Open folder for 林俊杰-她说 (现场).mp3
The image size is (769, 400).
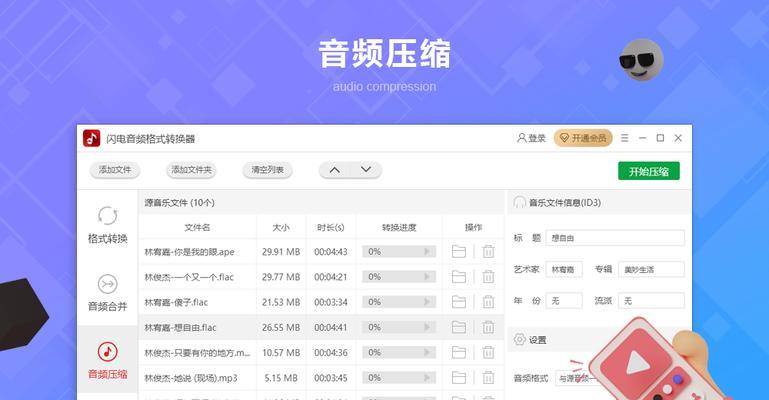click(459, 377)
